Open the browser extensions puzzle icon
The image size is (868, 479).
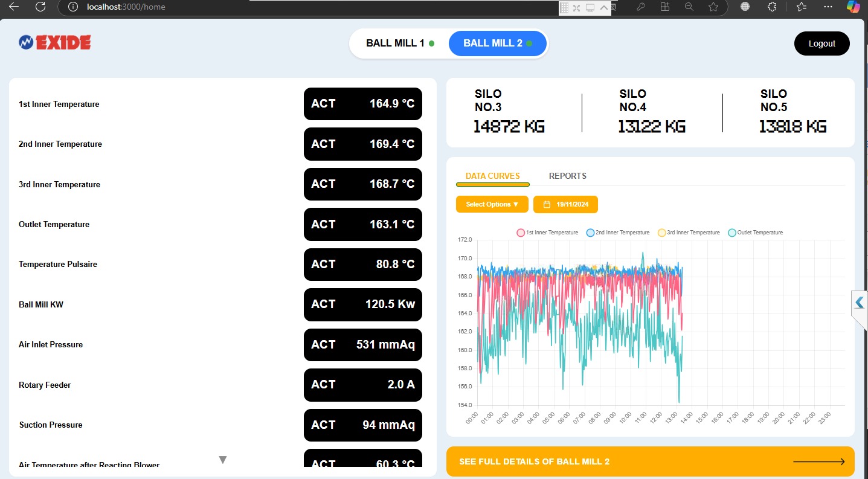[772, 7]
